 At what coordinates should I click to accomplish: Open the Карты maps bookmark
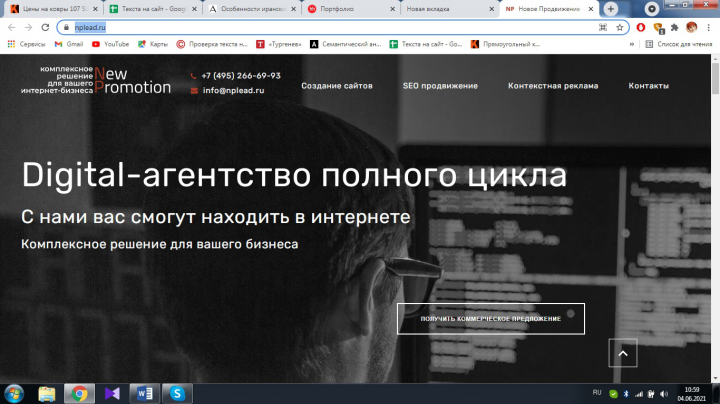(153, 44)
